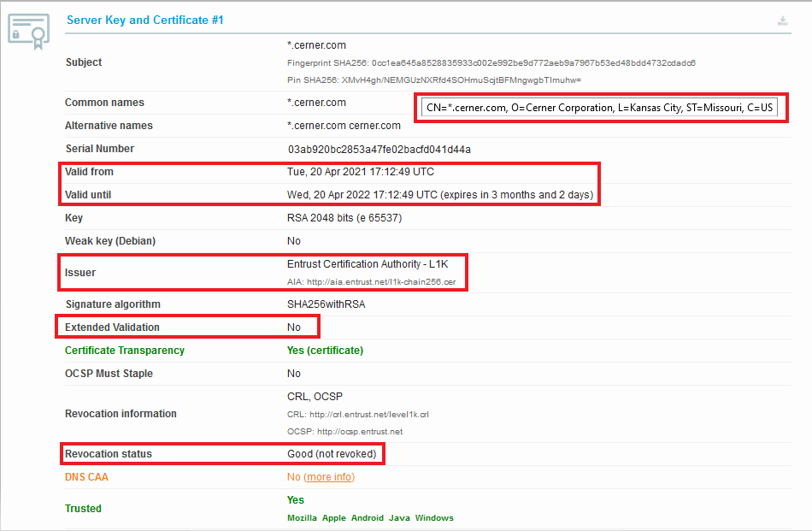Click the Alternative names value *.cerner.com cerner.com
This screenshot has width=812, height=531.
tap(344, 126)
